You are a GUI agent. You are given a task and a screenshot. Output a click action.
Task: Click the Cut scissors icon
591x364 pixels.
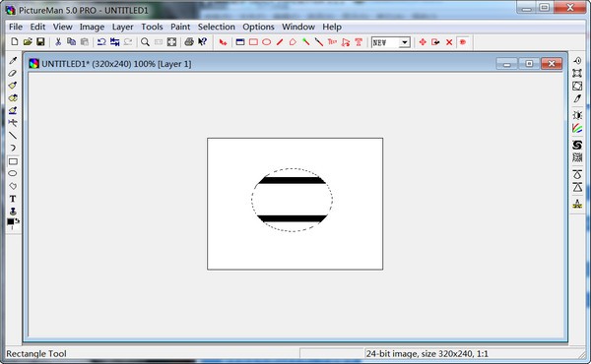(x=58, y=41)
